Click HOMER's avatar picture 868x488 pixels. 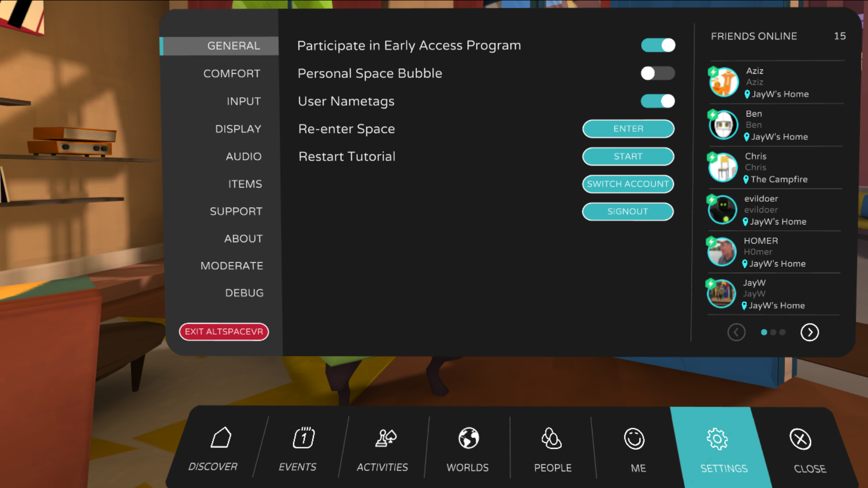point(721,251)
